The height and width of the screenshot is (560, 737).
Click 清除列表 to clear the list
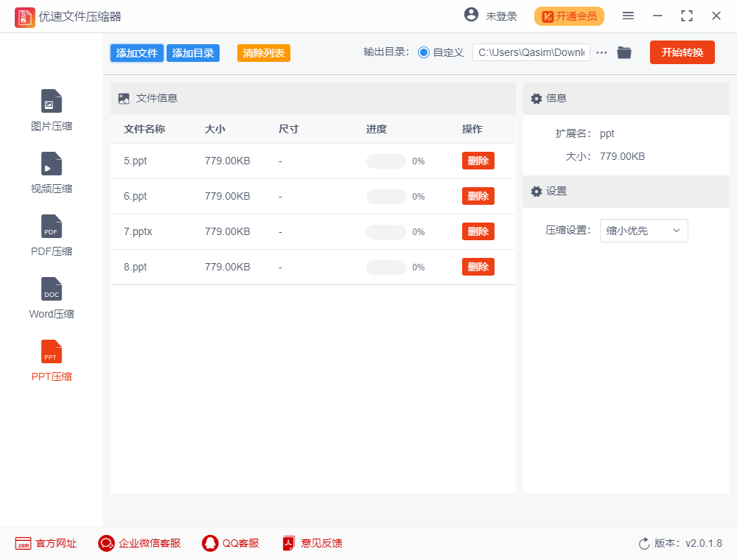(263, 52)
